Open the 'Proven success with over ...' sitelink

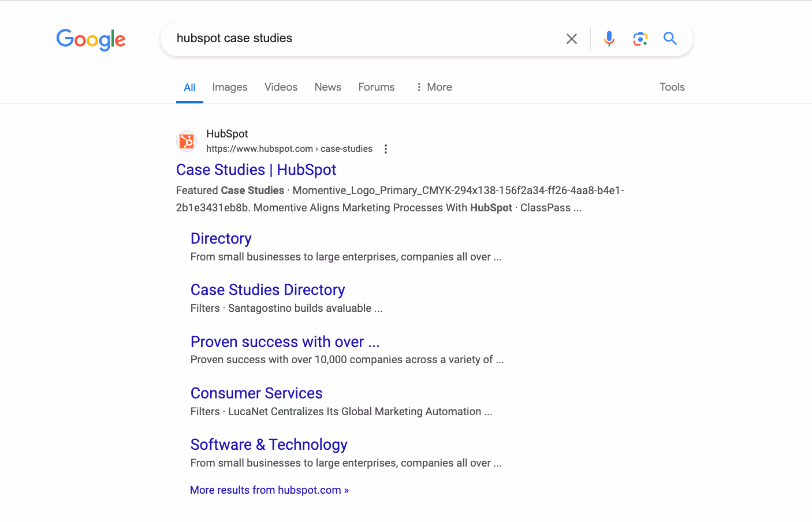tap(285, 342)
